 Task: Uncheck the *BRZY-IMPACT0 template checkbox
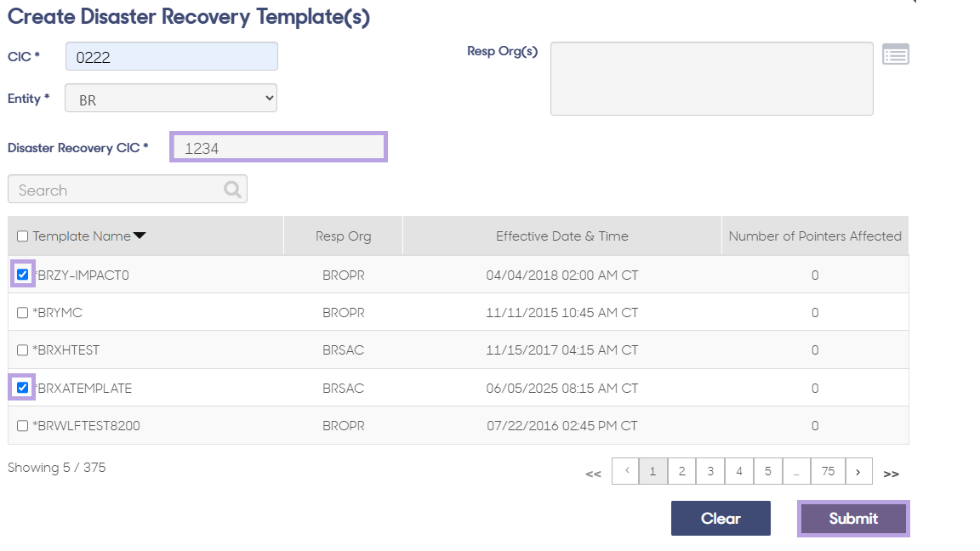coord(22,275)
